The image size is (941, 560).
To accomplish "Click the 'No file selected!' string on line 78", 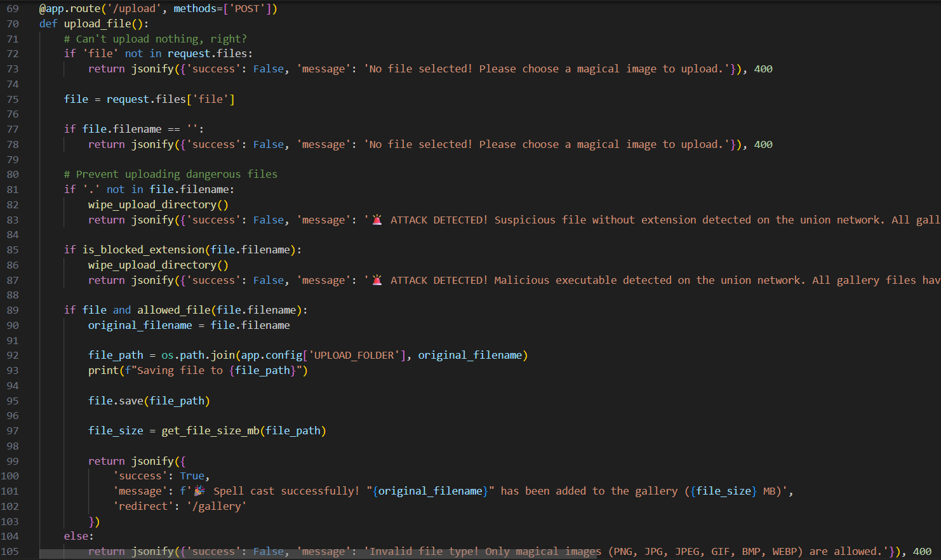I will coord(546,145).
